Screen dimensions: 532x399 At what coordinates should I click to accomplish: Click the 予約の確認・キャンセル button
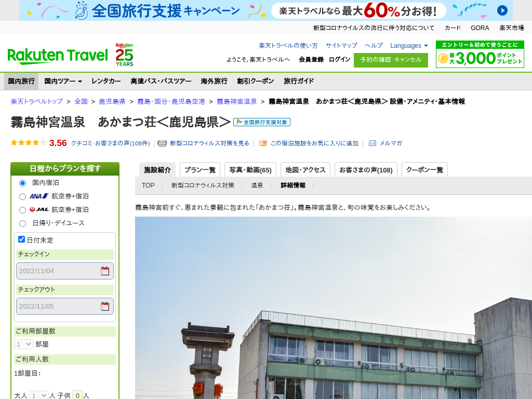pos(391,60)
